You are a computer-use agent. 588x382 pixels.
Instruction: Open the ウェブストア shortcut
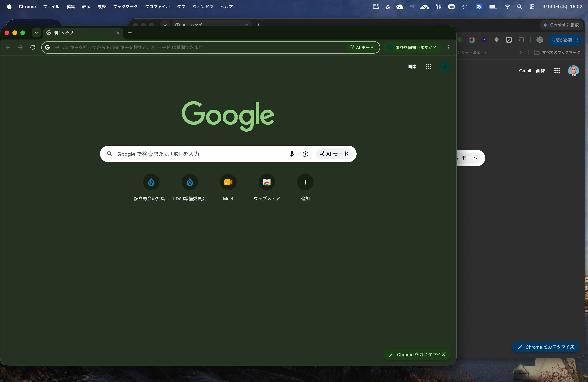coord(267,188)
